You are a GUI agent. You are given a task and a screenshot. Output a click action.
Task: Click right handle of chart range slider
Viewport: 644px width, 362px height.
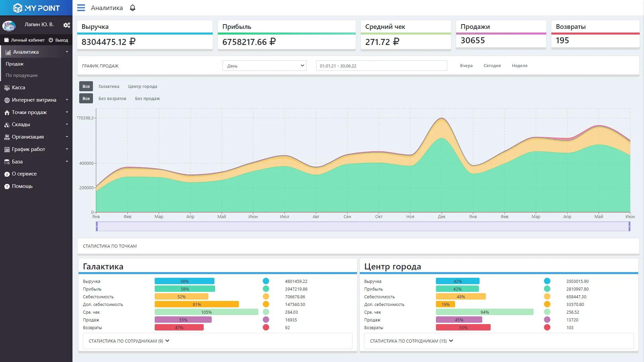point(629,226)
